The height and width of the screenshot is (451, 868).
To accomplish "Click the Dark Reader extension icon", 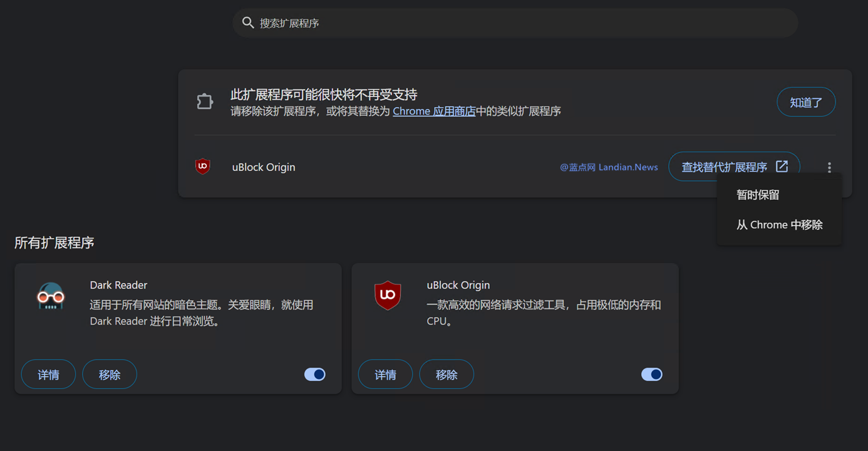I will click(51, 296).
